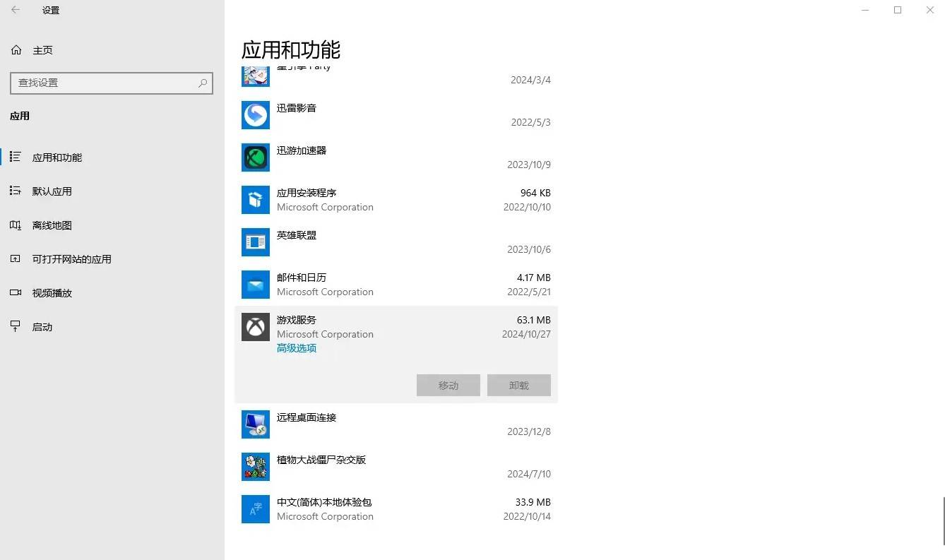Click the back arrow in Settings header
The height and width of the screenshot is (560, 945).
(16, 10)
